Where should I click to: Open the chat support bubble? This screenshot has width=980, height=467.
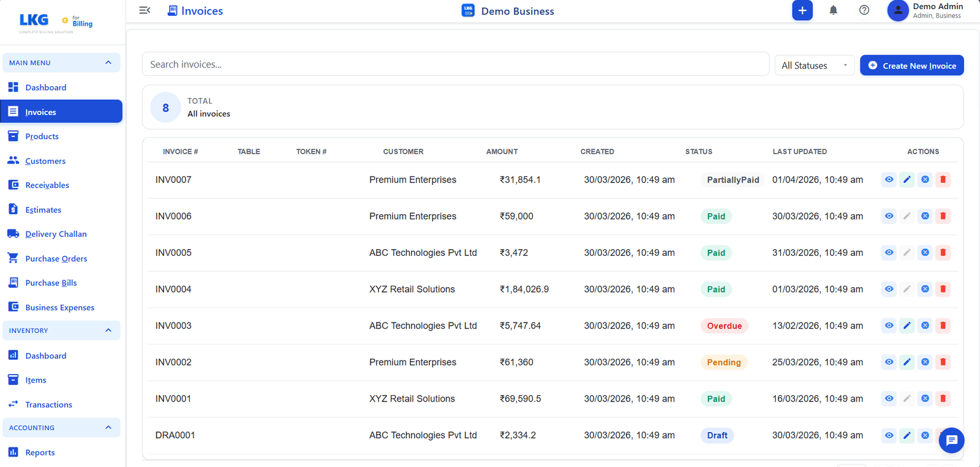pos(952,440)
